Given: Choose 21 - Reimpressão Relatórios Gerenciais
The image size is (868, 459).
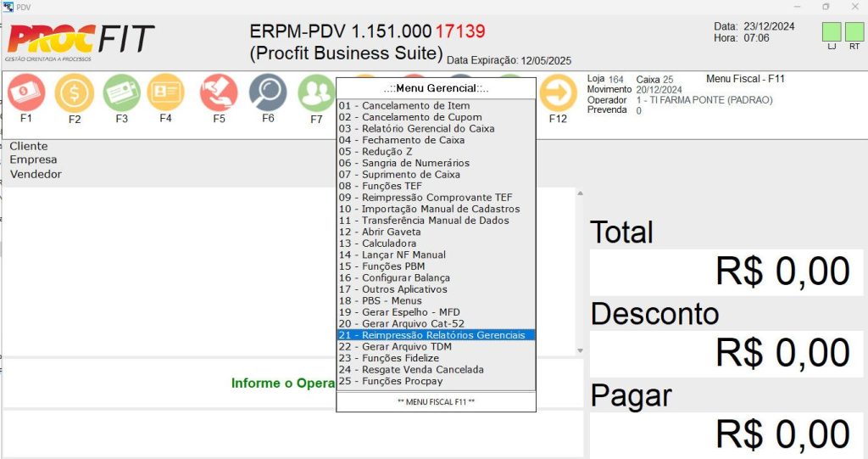Looking at the screenshot, I should (437, 335).
